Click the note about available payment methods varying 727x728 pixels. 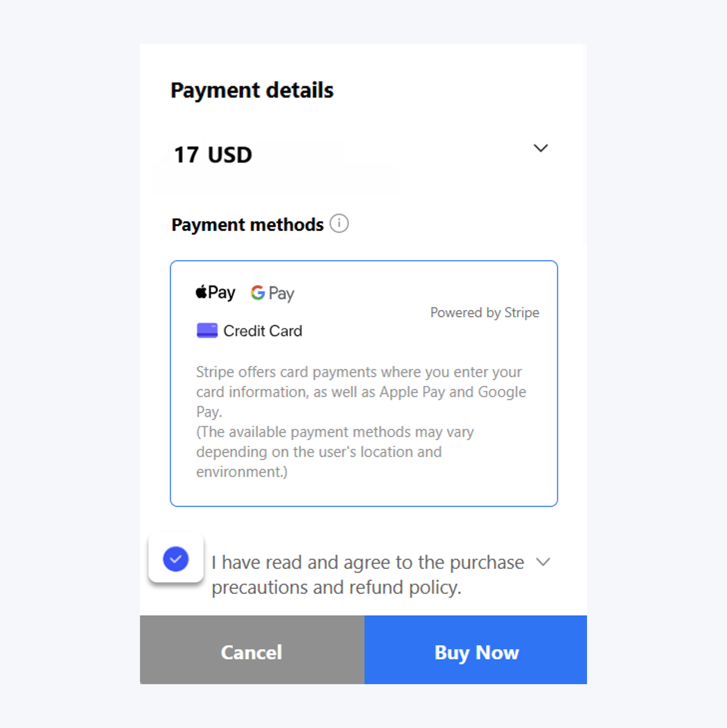[335, 452]
